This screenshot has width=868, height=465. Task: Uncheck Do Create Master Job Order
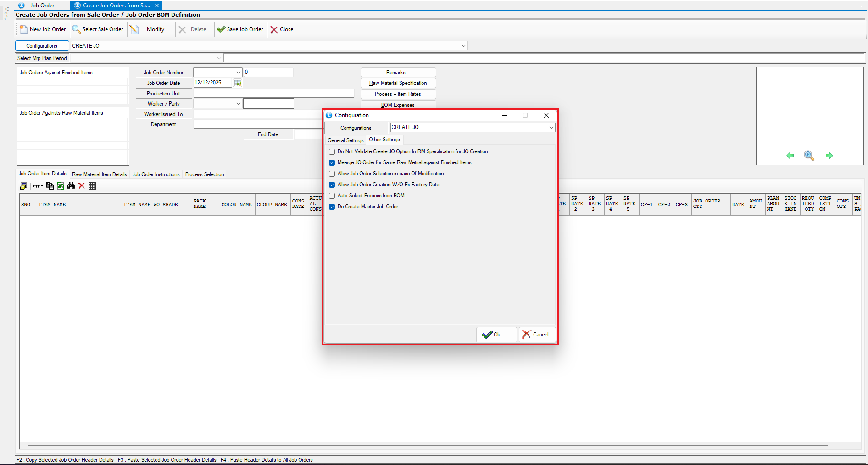[x=332, y=207]
